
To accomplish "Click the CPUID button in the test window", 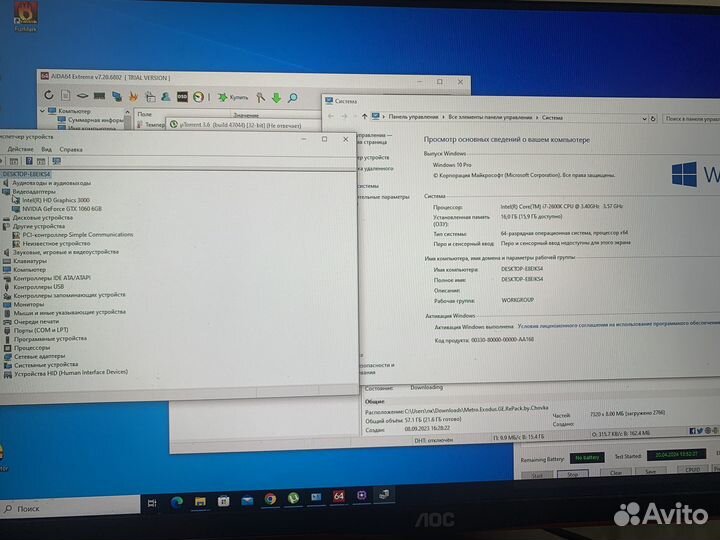I will pyautogui.click(x=692, y=470).
